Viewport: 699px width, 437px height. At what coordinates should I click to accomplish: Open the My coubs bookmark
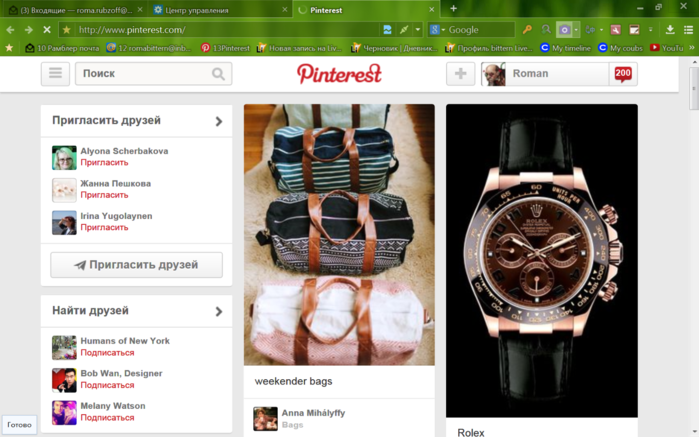pos(620,48)
